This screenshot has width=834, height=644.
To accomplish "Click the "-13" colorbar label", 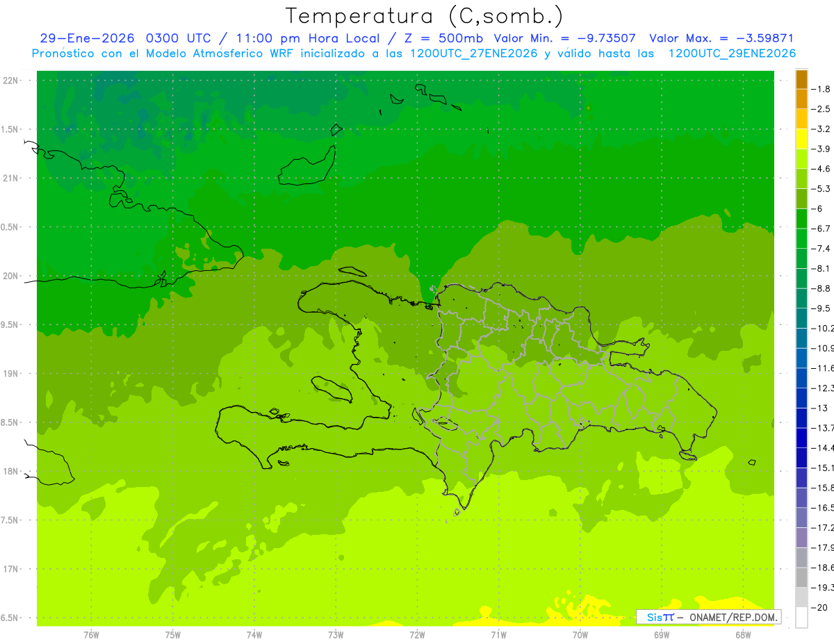I will (820, 408).
